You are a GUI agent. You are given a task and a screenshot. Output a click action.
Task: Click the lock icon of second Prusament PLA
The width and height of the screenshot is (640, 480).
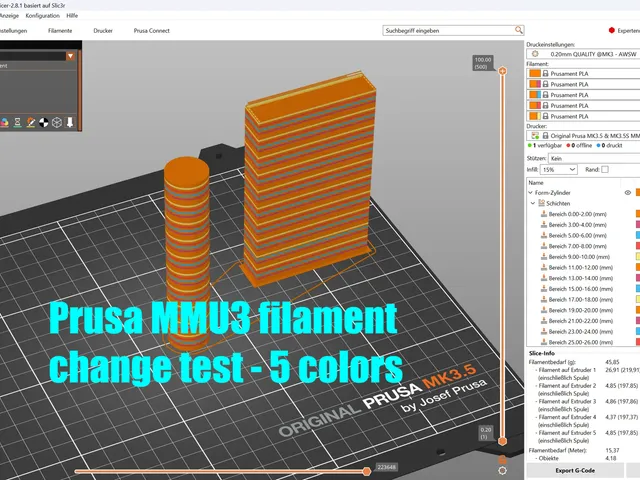545,84
